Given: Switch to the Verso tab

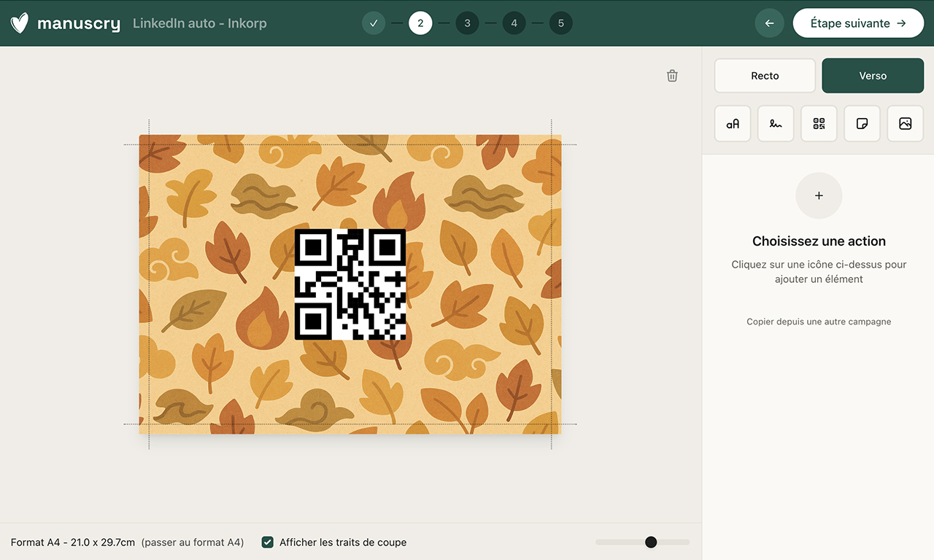Looking at the screenshot, I should click(x=873, y=76).
